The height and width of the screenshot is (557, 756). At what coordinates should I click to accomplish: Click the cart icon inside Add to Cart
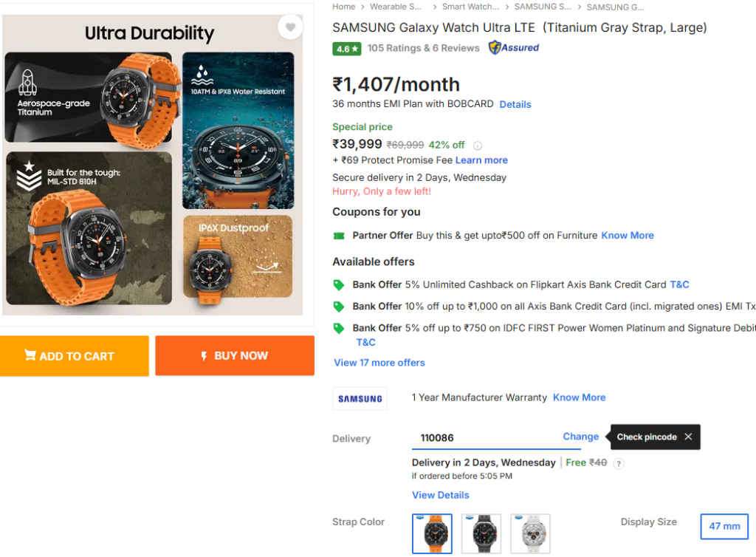coord(32,355)
